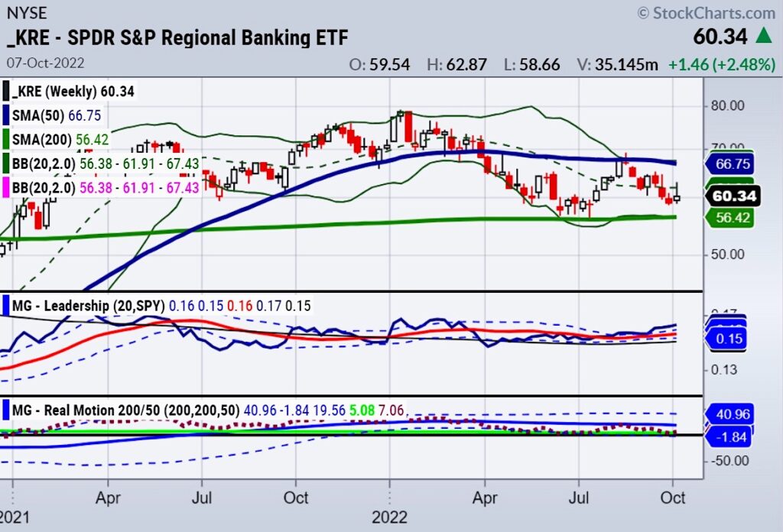Click the green 5.08 Real Motion value
This screenshot has height=532, width=783.
[x=362, y=410]
